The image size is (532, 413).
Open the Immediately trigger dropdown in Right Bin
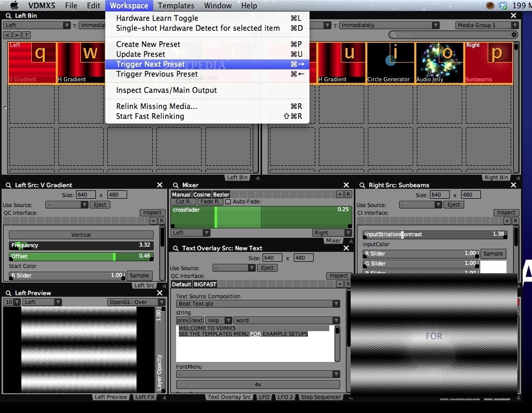coord(390,25)
